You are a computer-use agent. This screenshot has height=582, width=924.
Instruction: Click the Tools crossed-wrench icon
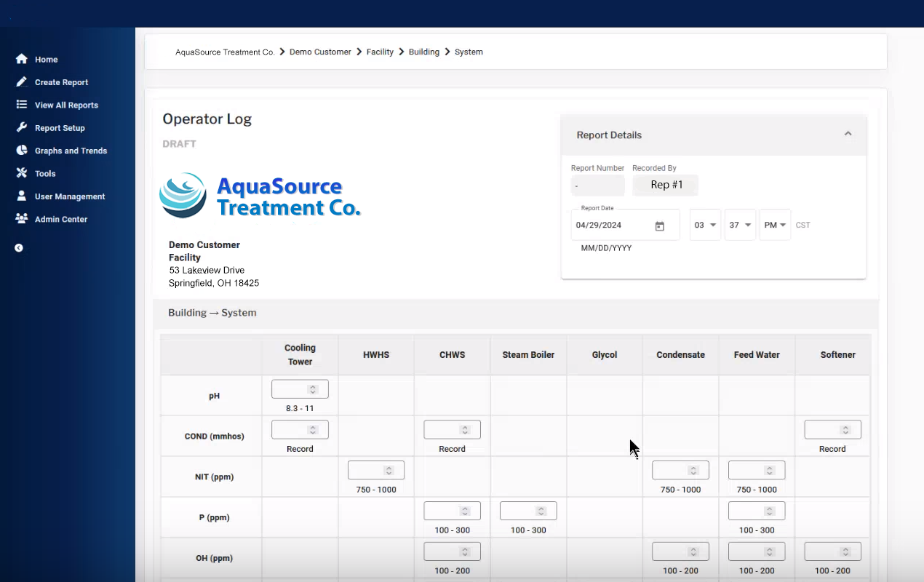click(x=22, y=173)
